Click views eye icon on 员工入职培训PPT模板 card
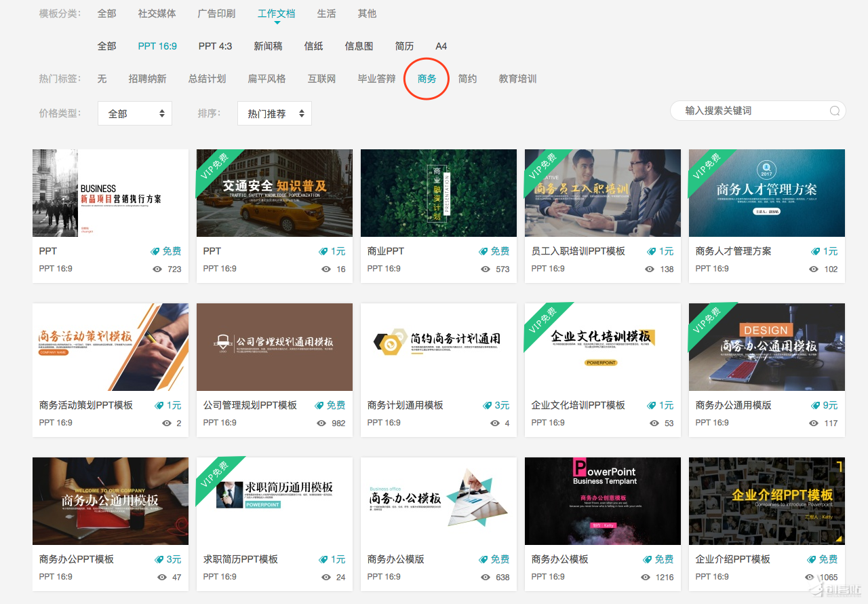The image size is (868, 604). tap(650, 269)
